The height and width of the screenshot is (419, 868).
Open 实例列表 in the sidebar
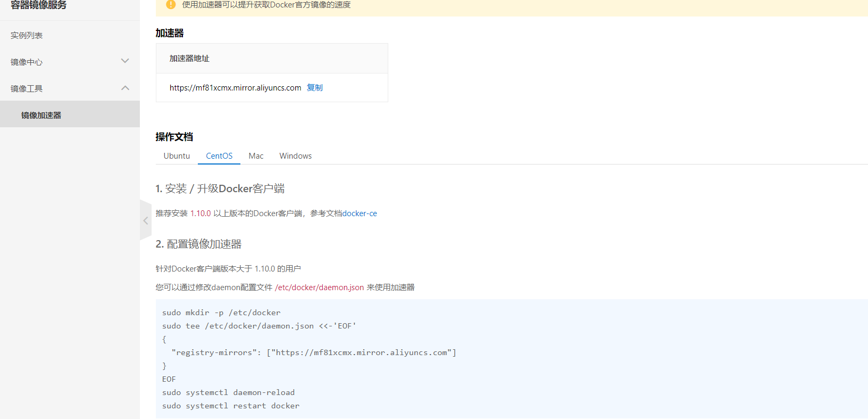pyautogui.click(x=27, y=35)
